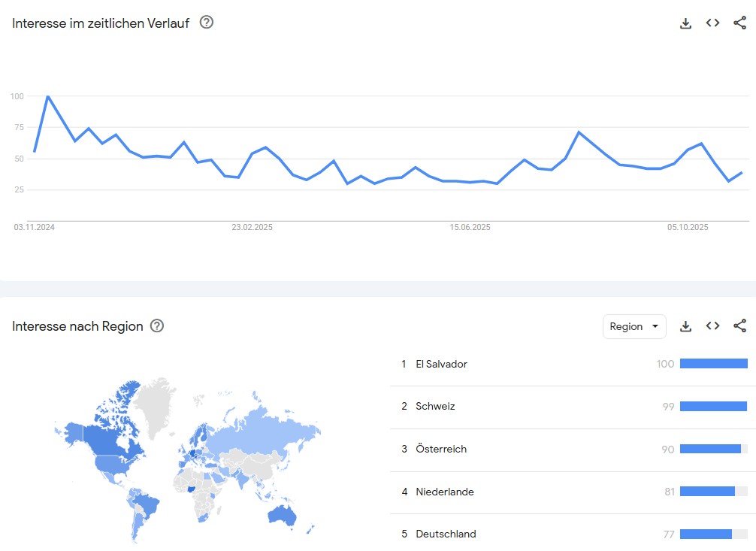Get embed code for region map
The image size is (756, 551).
(712, 326)
